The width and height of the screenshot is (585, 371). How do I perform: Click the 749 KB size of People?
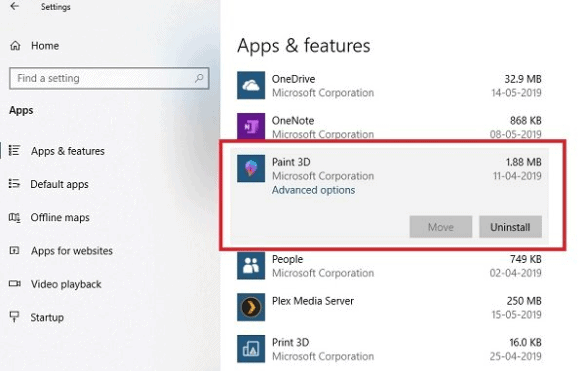point(526,259)
